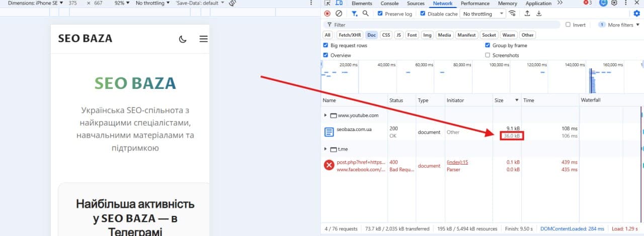Open the Save-Data default dropdown

pyautogui.click(x=200, y=3)
